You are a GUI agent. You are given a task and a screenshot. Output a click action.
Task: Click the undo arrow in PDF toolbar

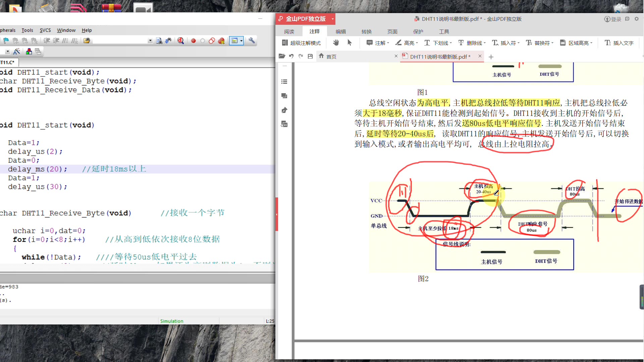291,56
